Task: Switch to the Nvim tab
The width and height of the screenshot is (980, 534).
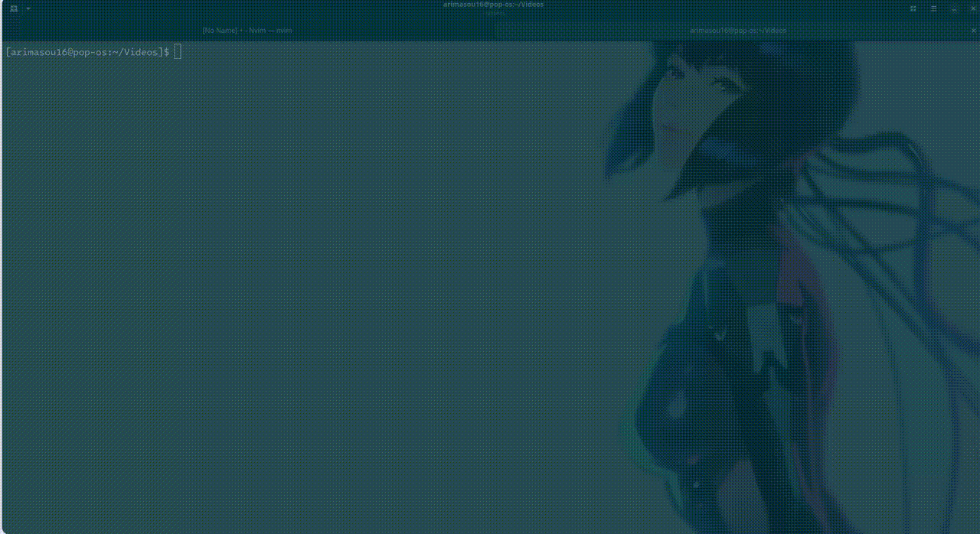Action: coord(247,31)
